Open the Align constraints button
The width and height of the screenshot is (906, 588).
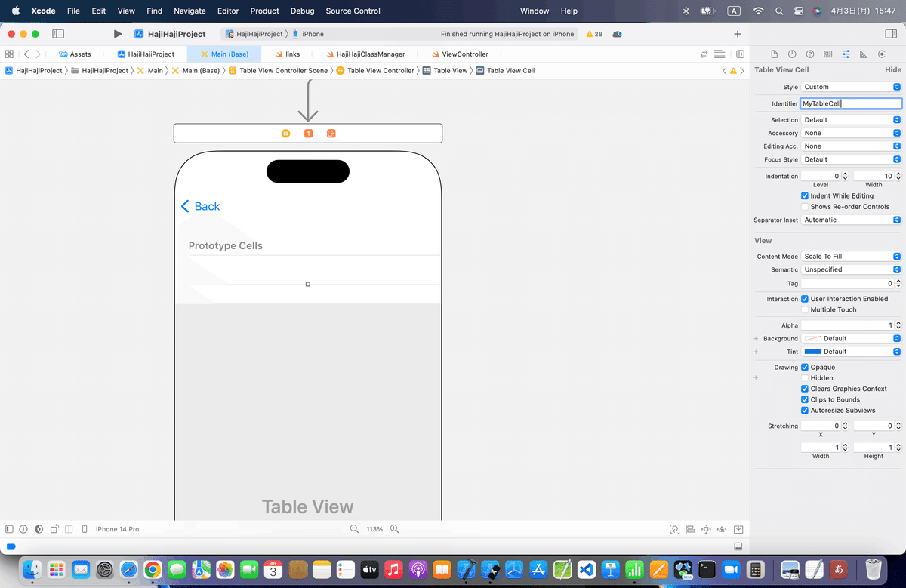point(690,529)
